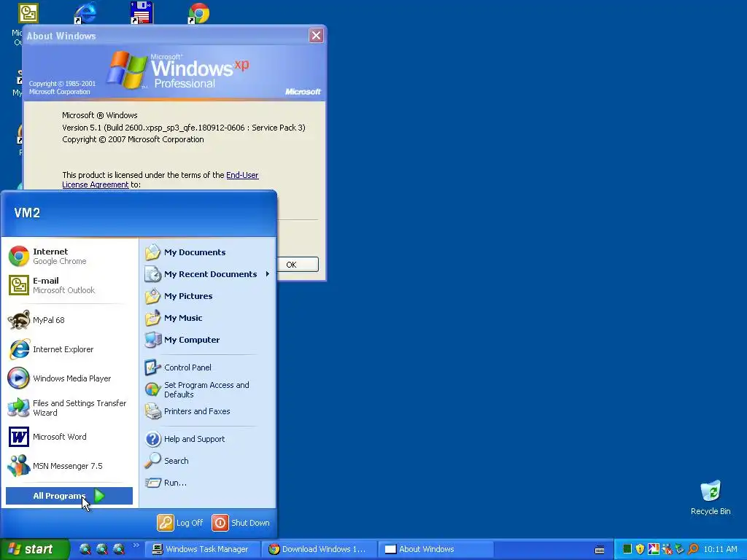
Task: Click the Log Off button
Action: pos(180,523)
